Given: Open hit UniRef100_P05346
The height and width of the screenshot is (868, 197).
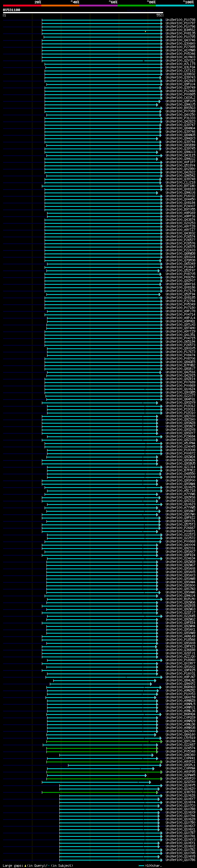Looking at the screenshot, I should coord(180,54).
